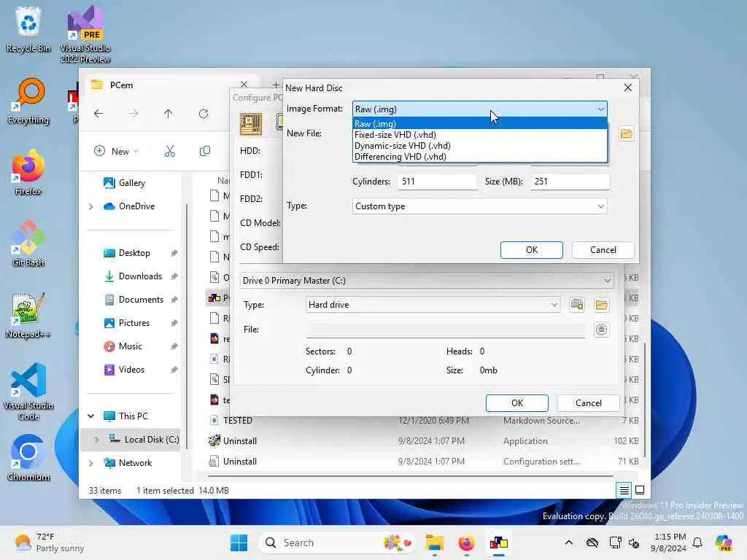The image size is (747, 560).
Task: Open Desktop in quick access
Action: (x=133, y=253)
